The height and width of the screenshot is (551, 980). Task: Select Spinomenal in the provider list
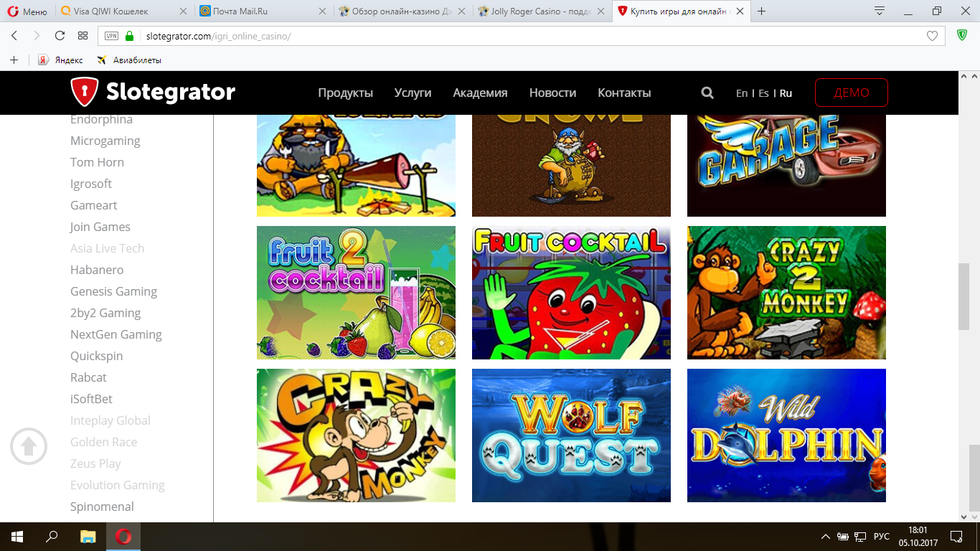point(102,507)
